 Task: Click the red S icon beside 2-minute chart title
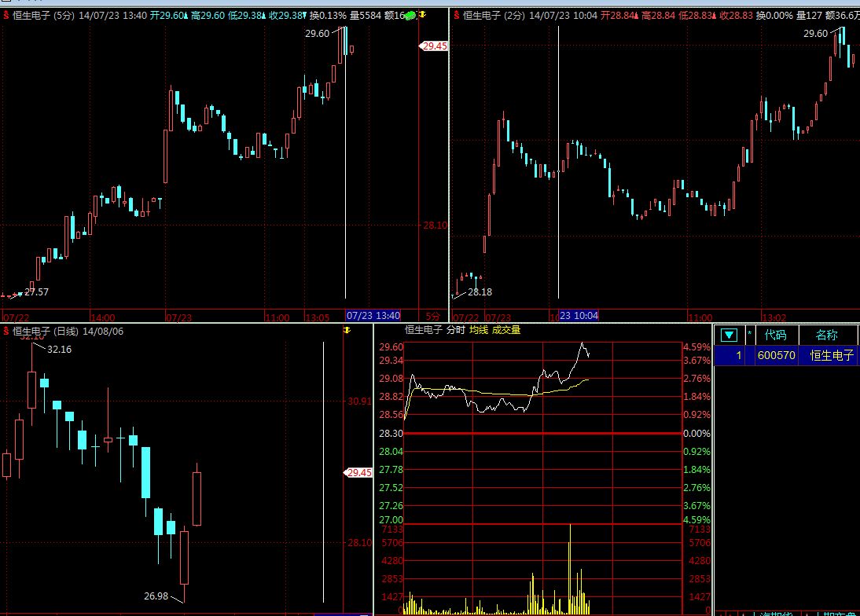click(x=455, y=15)
